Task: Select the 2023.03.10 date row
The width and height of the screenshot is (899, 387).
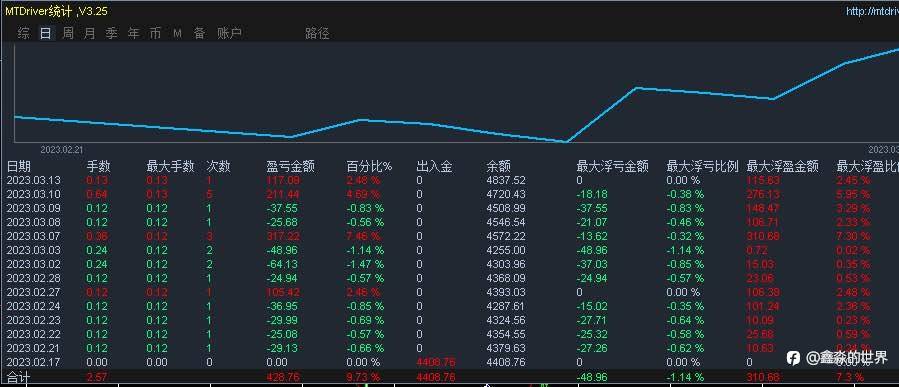Action: [34, 194]
